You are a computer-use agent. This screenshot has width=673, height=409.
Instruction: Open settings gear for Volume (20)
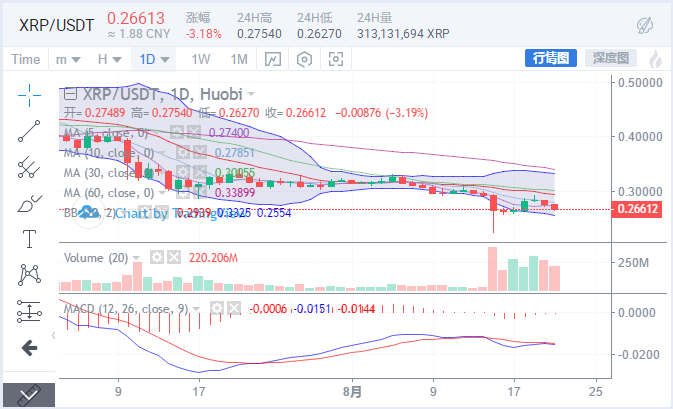[157, 258]
